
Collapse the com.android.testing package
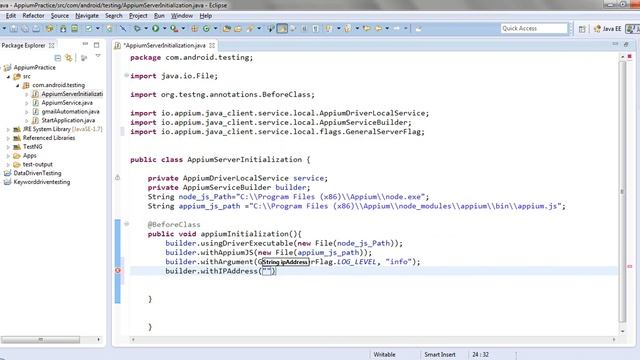(18, 85)
